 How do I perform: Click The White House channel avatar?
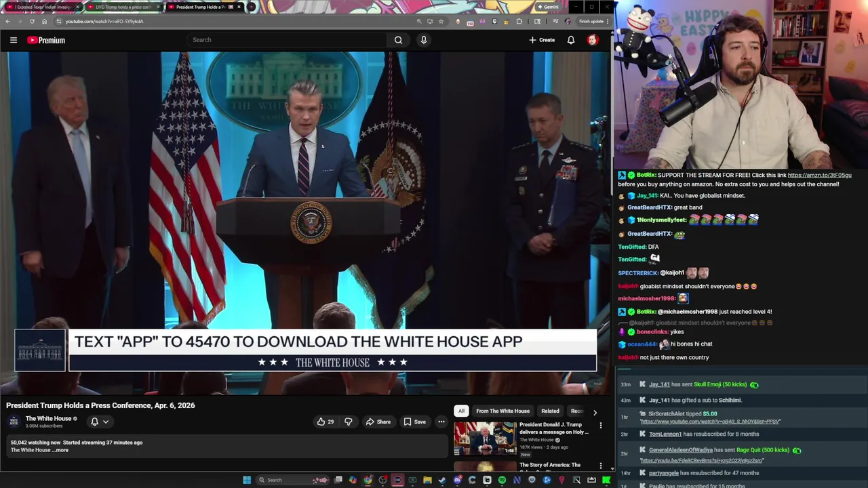click(x=14, y=422)
